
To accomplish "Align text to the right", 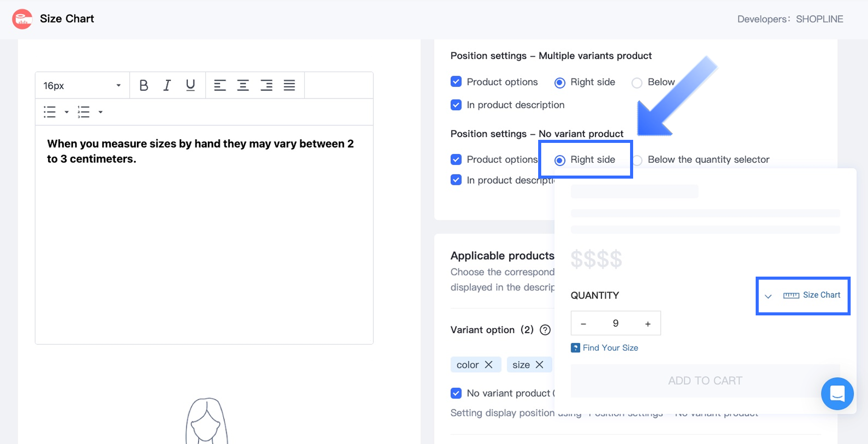I will click(266, 85).
